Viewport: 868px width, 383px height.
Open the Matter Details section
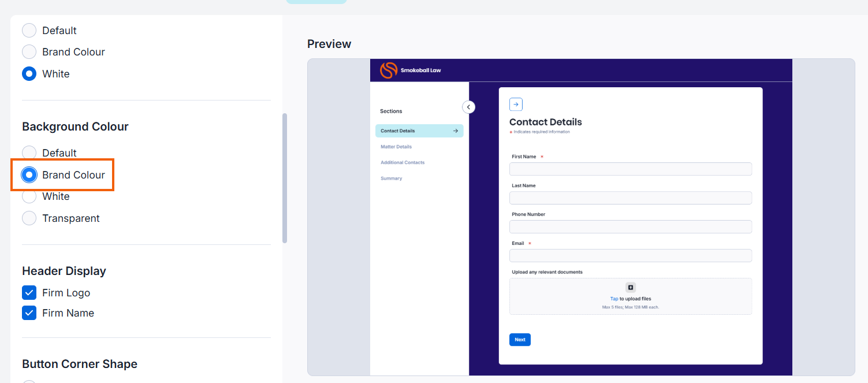pos(396,147)
